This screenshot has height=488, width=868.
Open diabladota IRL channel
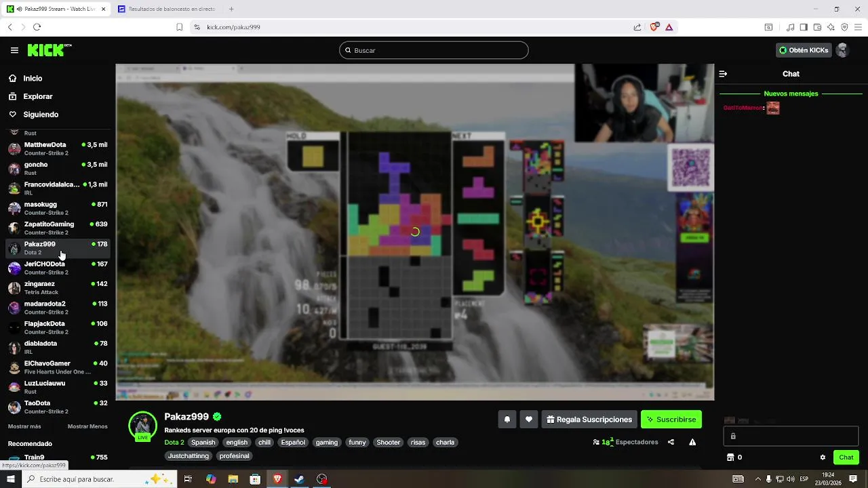click(57, 347)
